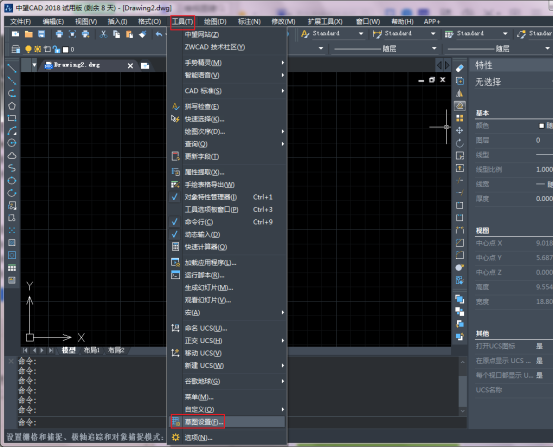Toggle layer freeze sun icon
This screenshot has width=553, height=448.
(x=37, y=49)
